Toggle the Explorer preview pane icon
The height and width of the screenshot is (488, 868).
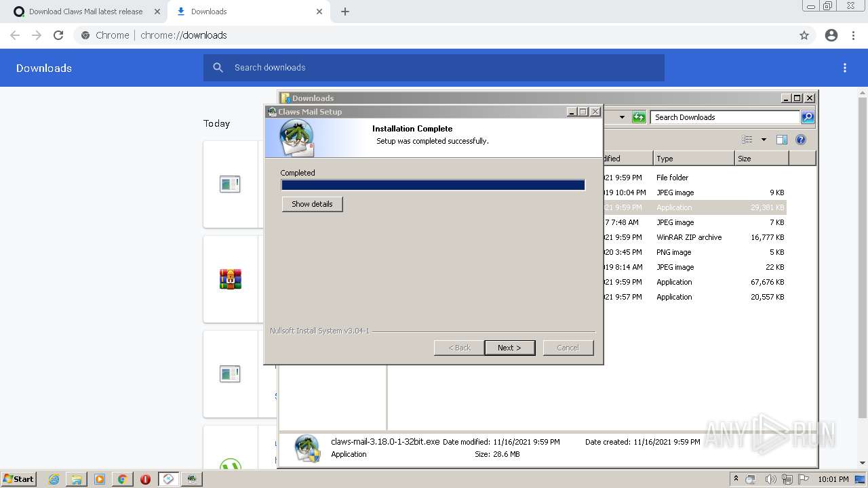(782, 140)
